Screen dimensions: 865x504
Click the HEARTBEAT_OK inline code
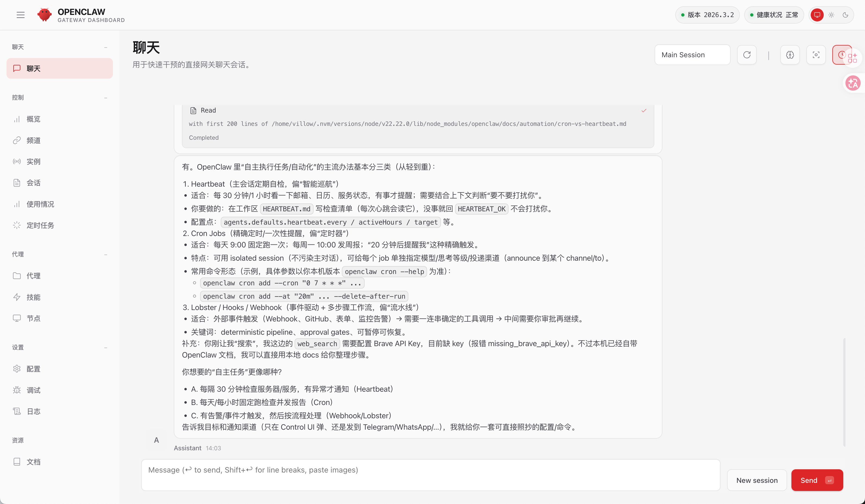click(x=481, y=209)
